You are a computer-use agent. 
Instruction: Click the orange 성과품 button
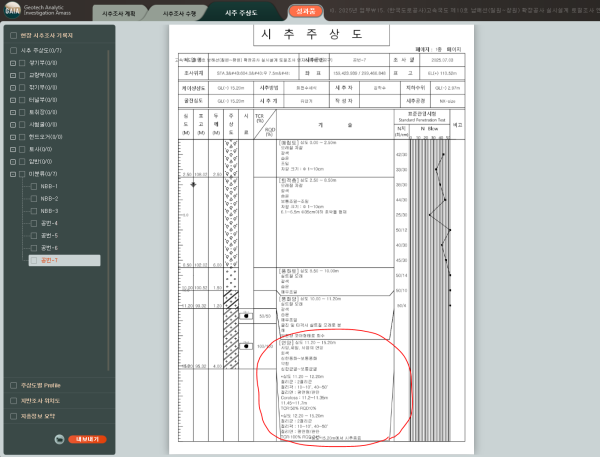pyautogui.click(x=306, y=11)
